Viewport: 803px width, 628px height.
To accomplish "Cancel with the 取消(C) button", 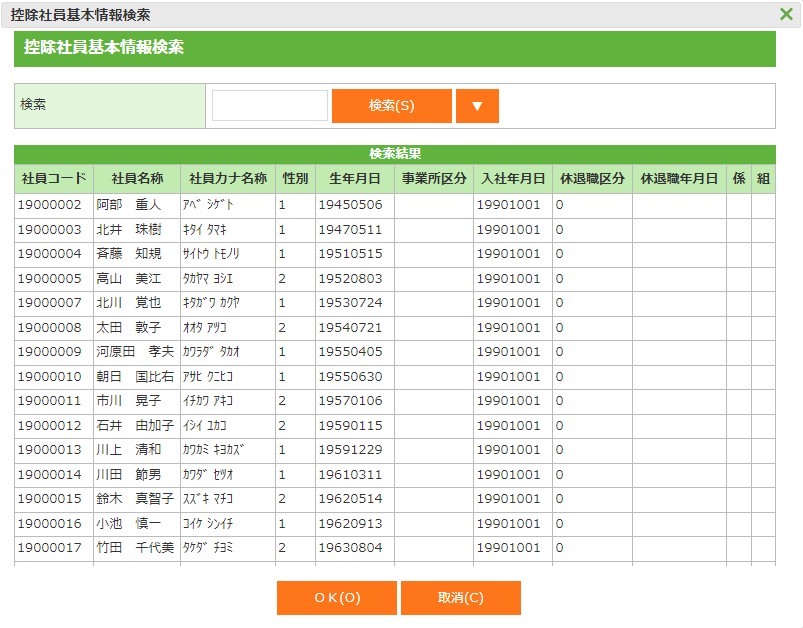I will 461,598.
